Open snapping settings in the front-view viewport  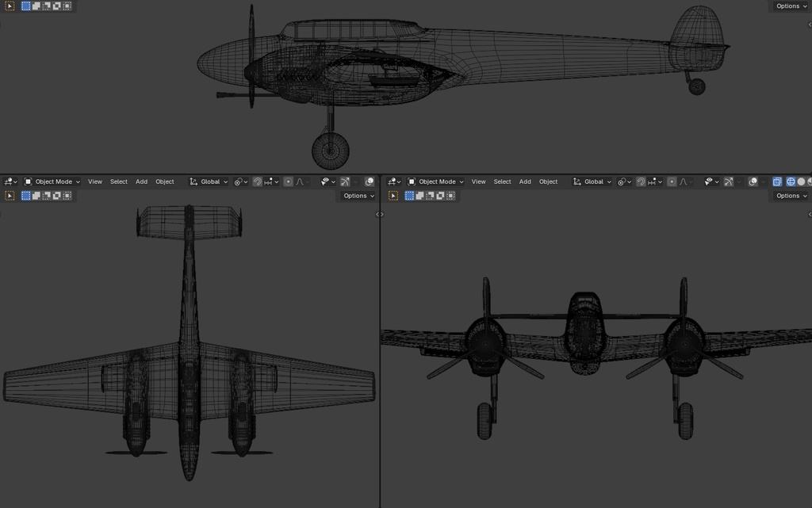(655, 181)
